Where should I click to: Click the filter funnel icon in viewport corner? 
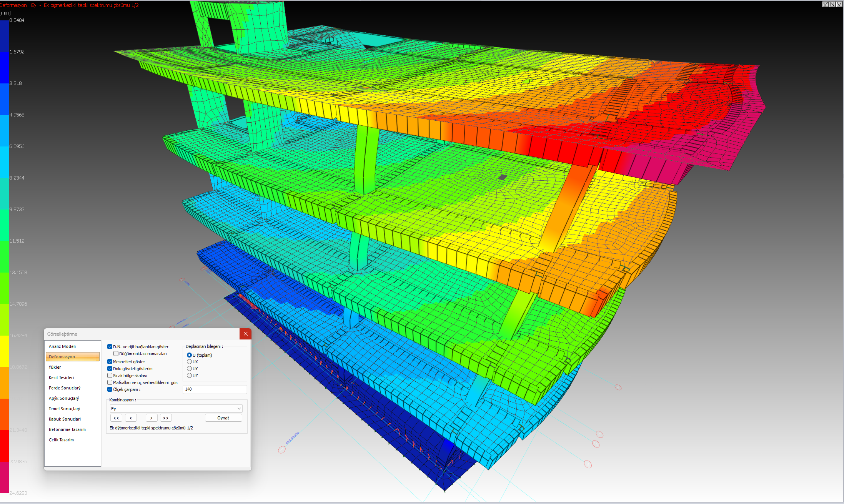(x=825, y=4)
